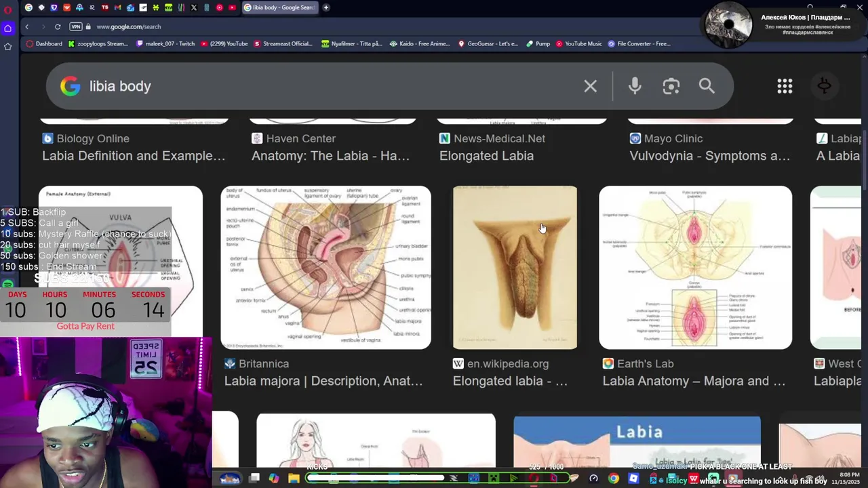Image resolution: width=868 pixels, height=488 pixels.
Task: Open the maleek_007 - Twitch bookmark
Action: click(x=165, y=43)
